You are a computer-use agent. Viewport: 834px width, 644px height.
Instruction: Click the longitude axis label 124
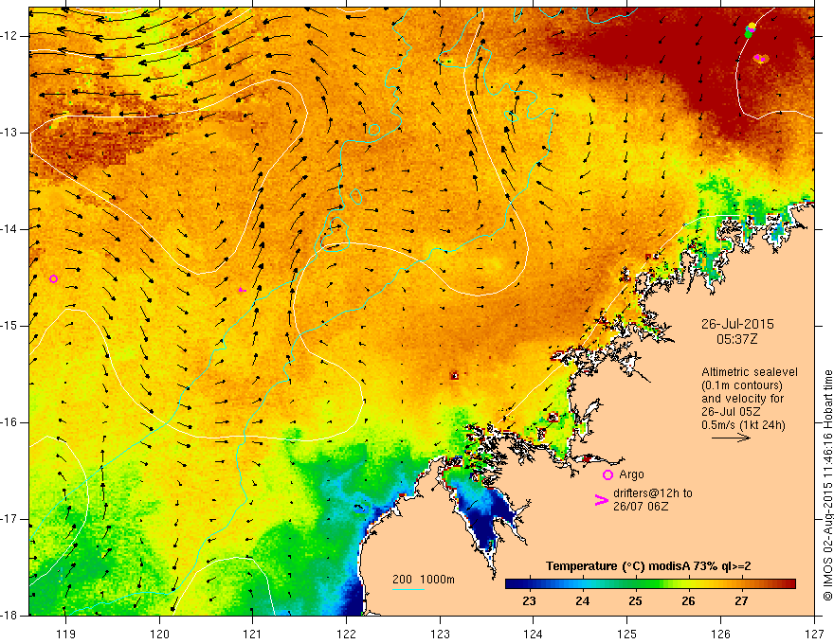534,634
